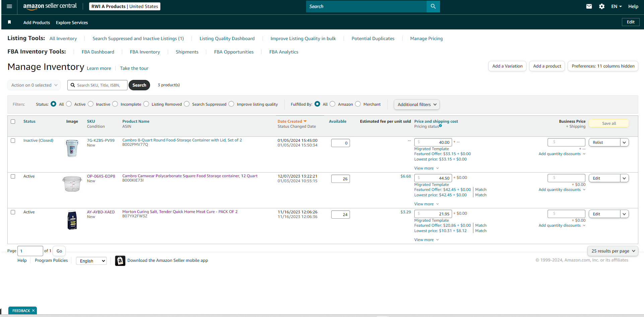Image resolution: width=644 pixels, height=317 pixels.
Task: Check the box for SKU AY-AYBD-XAED
Action: [13, 212]
